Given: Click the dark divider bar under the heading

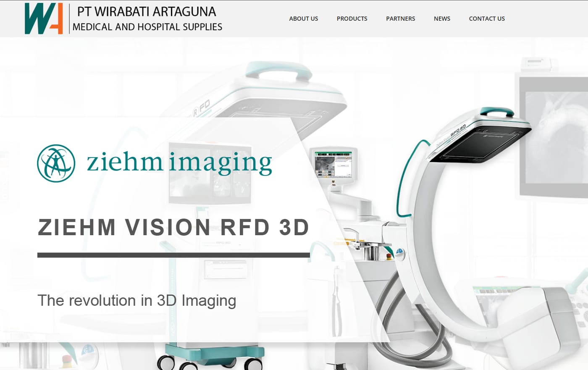Looking at the screenshot, I should pyautogui.click(x=173, y=255).
